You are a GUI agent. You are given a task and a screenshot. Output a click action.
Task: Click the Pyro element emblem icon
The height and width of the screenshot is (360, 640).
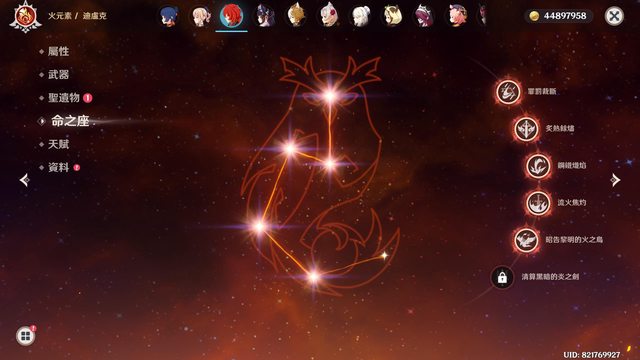[x=25, y=17]
